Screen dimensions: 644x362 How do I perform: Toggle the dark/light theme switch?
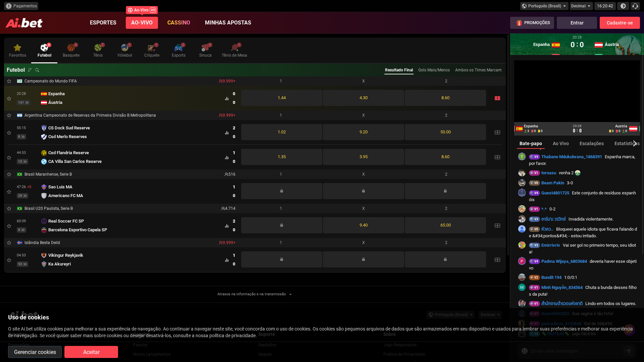[x=623, y=6]
